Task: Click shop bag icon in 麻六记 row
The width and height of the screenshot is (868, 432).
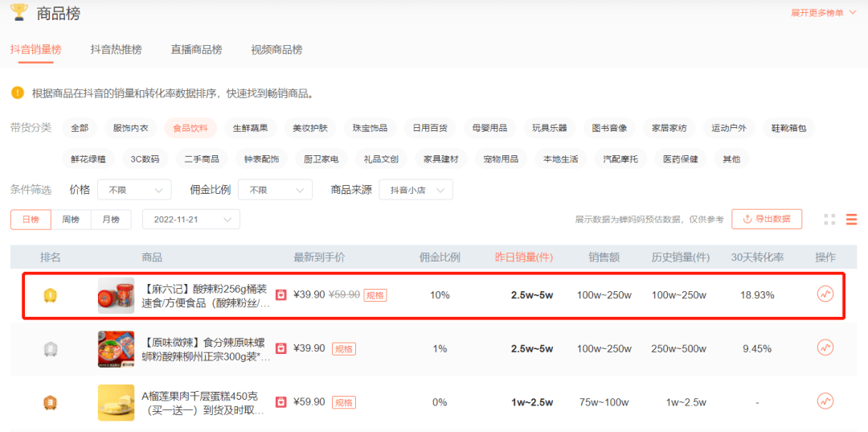Action: [281, 294]
